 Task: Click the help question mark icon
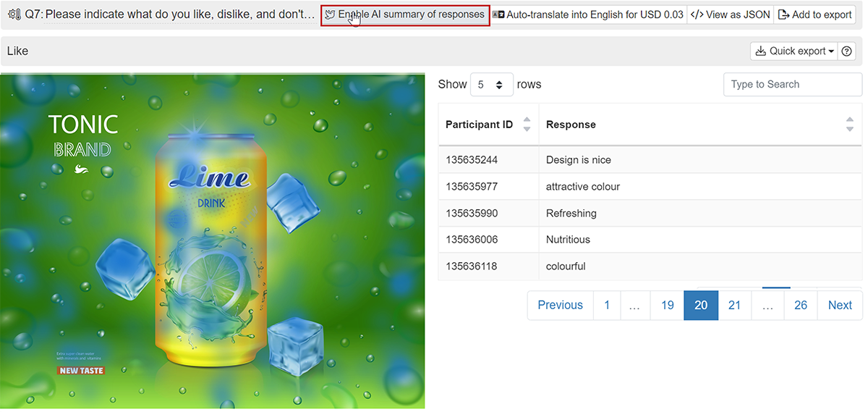(x=847, y=51)
